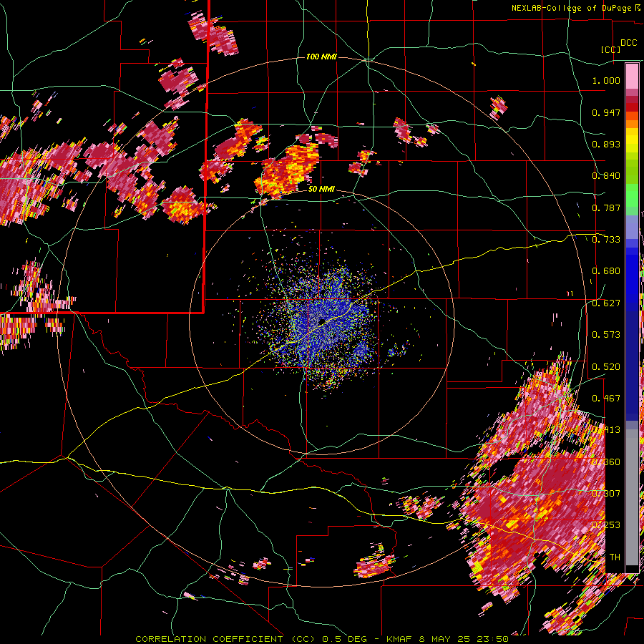Click the 0.733 scale value
Viewport: 644px width, 644px height.
606,240
